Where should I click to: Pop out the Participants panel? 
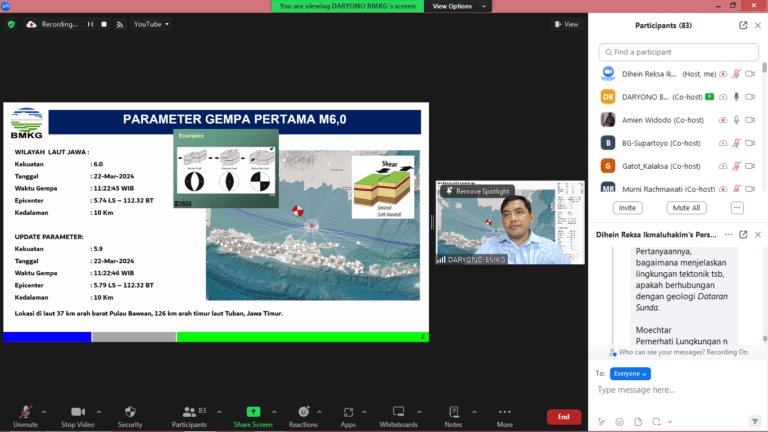[x=743, y=25]
